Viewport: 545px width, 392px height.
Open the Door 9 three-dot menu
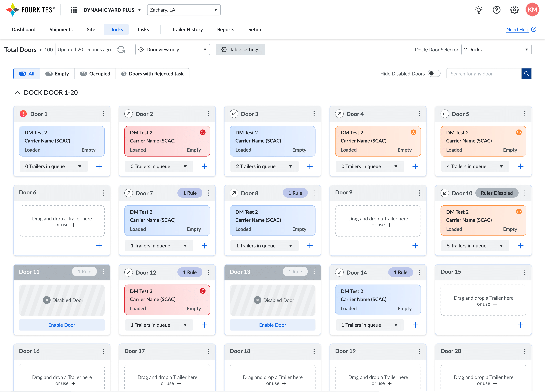click(420, 193)
